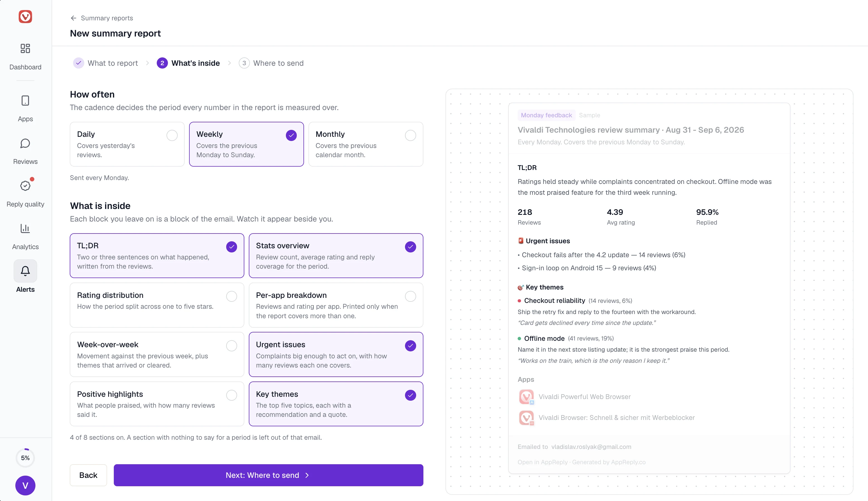868x501 pixels.
Task: Toggle off the Key themes section
Action: click(x=411, y=395)
